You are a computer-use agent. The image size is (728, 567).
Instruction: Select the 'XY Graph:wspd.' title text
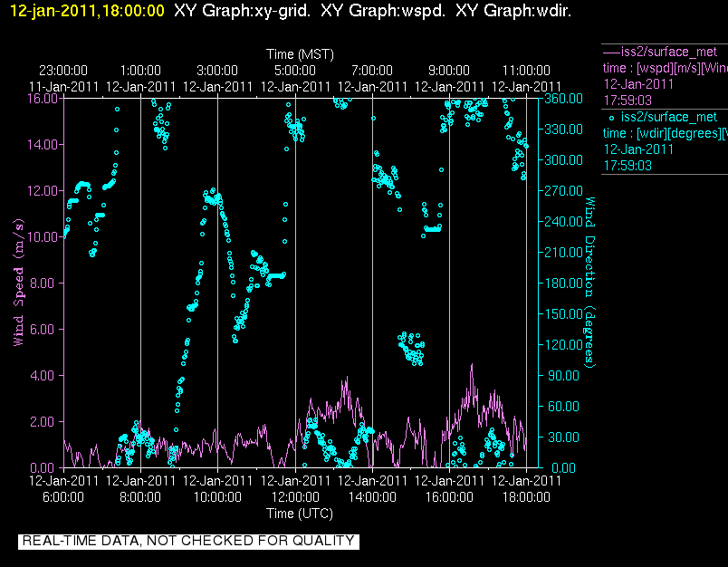click(x=383, y=11)
